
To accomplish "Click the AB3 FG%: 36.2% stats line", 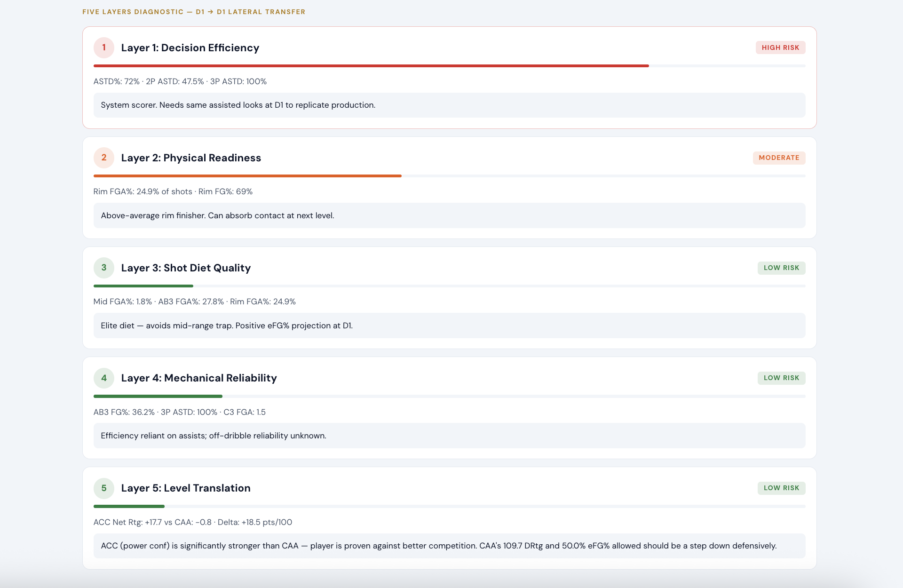I will (x=180, y=412).
